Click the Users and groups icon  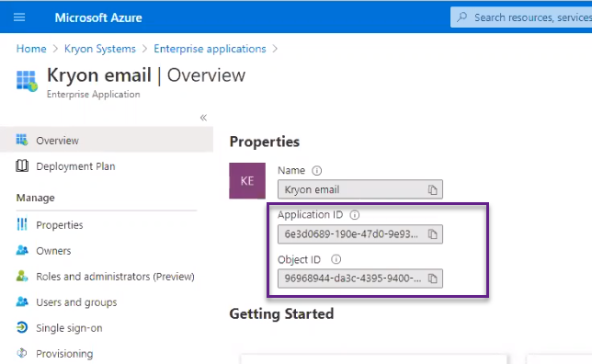pos(22,301)
